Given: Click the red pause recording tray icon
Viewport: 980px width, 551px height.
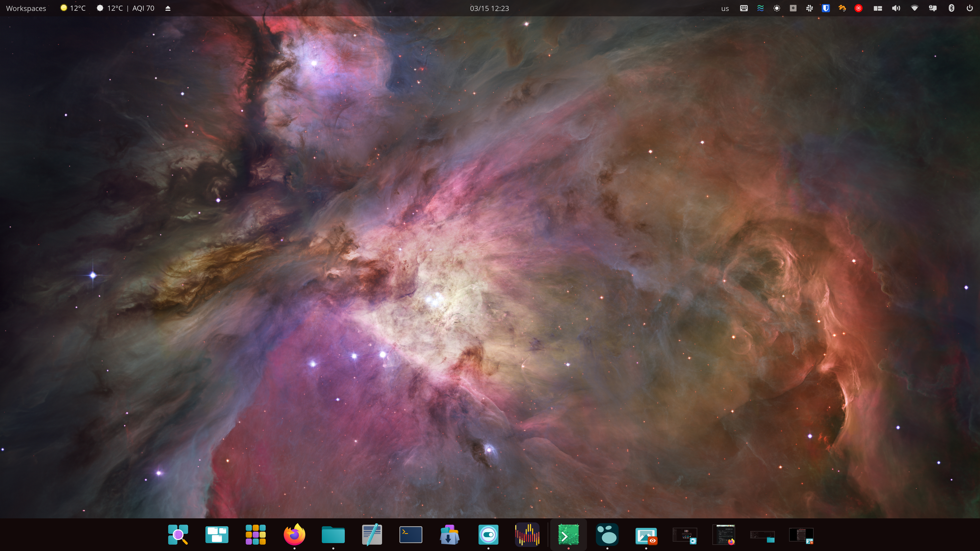Looking at the screenshot, I should (858, 8).
